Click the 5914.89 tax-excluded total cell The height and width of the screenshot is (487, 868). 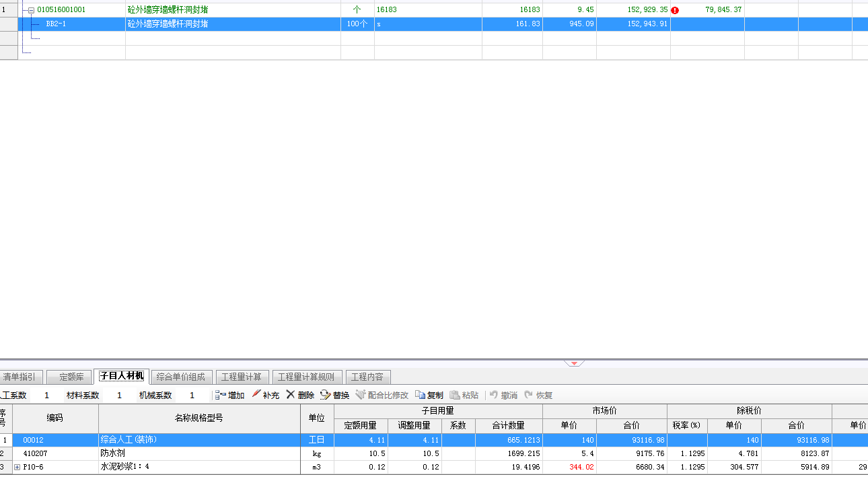tap(797, 467)
